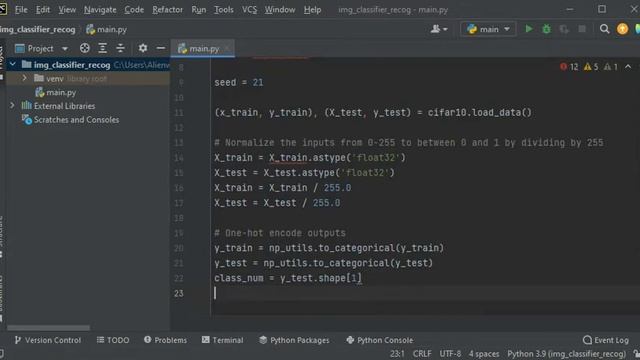Change the UTF-8 file encoding
This screenshot has width=640, height=360.
(x=450, y=353)
